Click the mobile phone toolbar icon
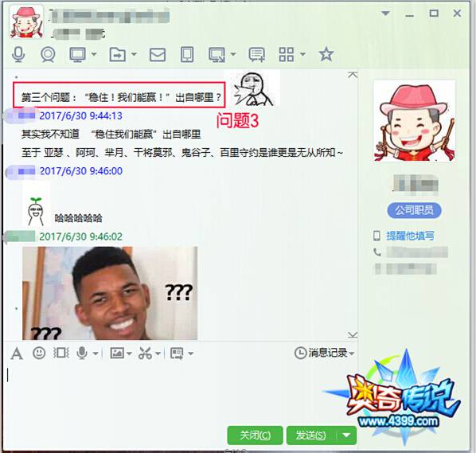 187,55
